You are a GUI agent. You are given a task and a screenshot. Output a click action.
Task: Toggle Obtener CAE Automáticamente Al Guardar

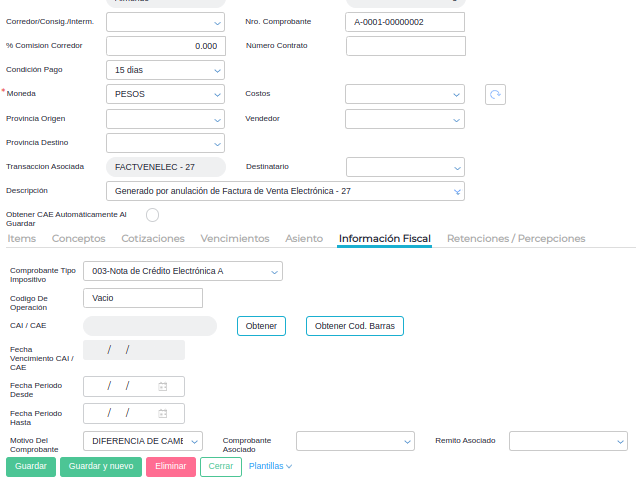[x=153, y=215]
